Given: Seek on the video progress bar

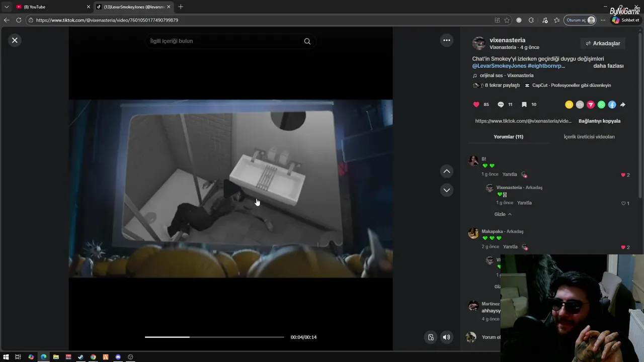Looking at the screenshot, I should click(x=214, y=337).
